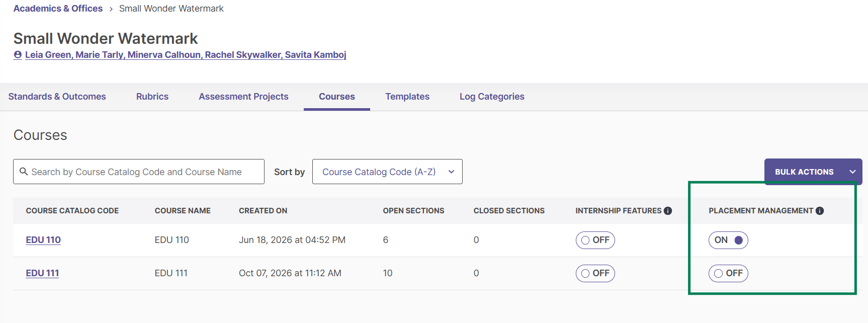This screenshot has width=868, height=323.
Task: Open the EDU 110 course link
Action: pos(43,240)
